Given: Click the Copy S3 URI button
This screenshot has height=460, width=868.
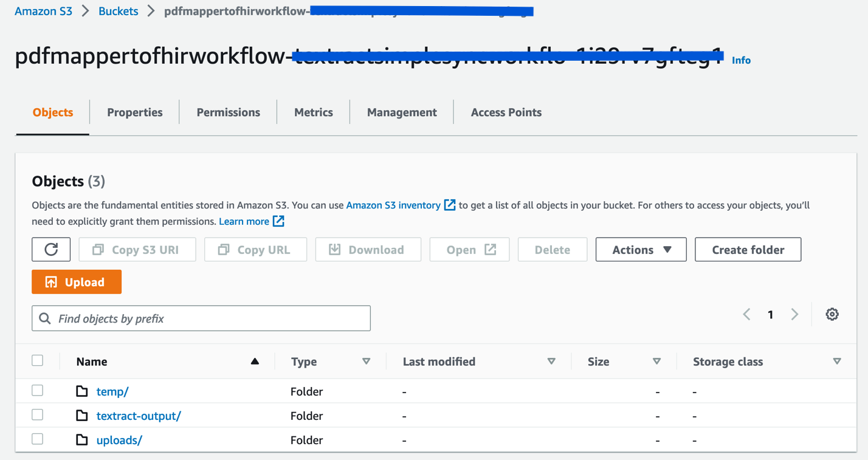Looking at the screenshot, I should 137,249.
